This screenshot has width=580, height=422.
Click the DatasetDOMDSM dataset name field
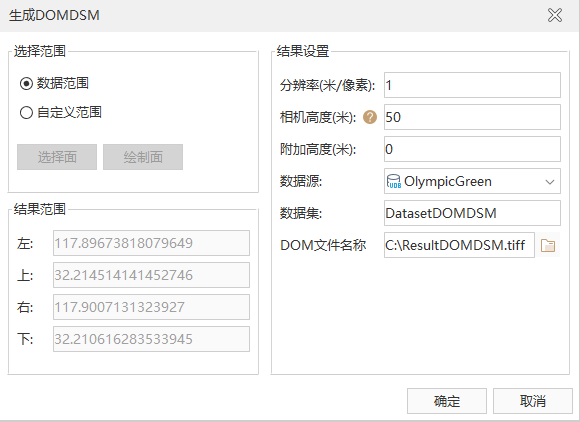(x=472, y=213)
